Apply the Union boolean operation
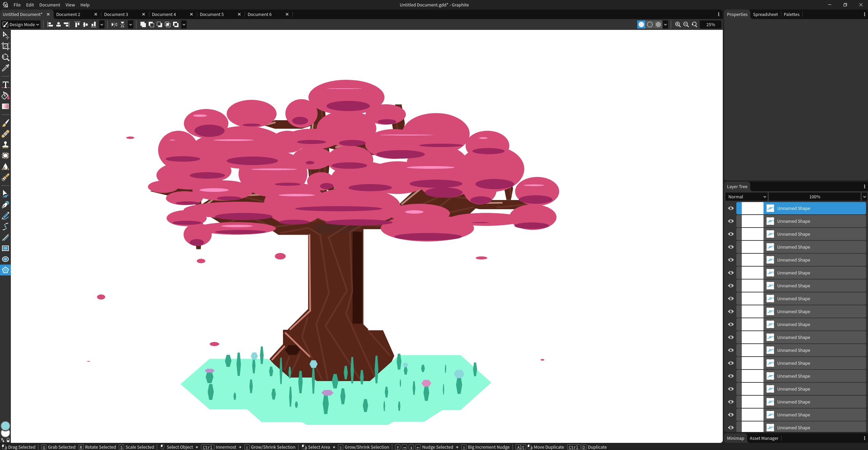 (143, 24)
